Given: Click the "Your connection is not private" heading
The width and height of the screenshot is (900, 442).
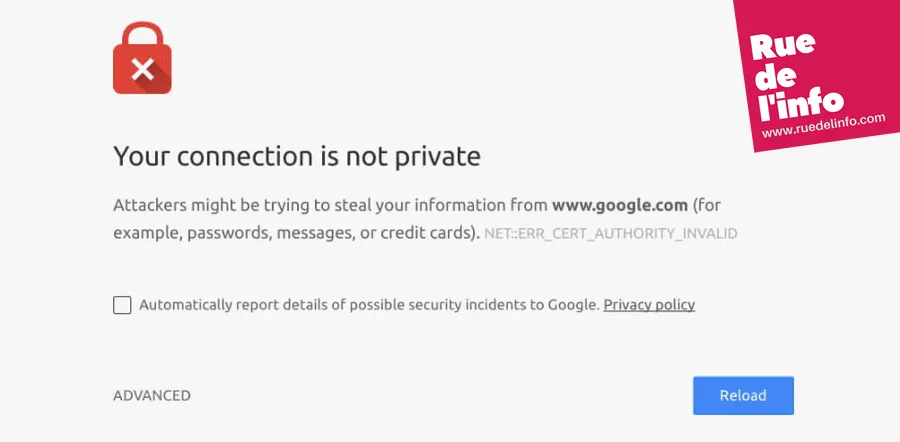Looking at the screenshot, I should (x=297, y=156).
